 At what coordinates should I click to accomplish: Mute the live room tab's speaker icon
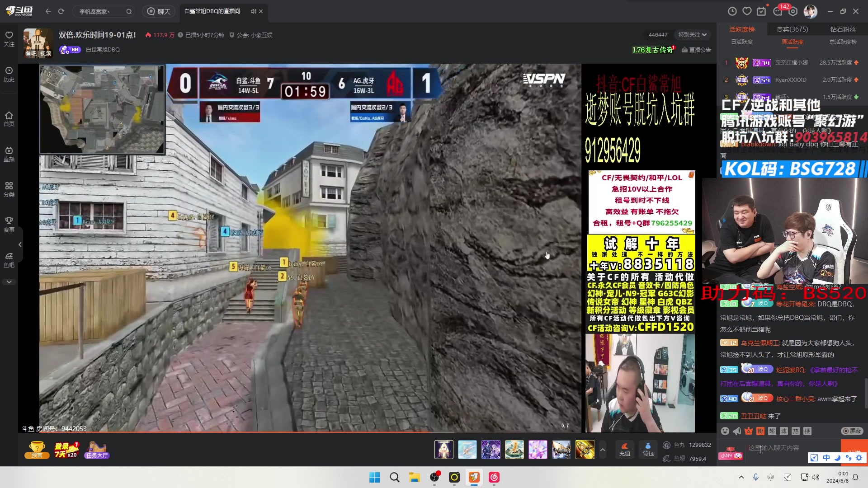253,11
